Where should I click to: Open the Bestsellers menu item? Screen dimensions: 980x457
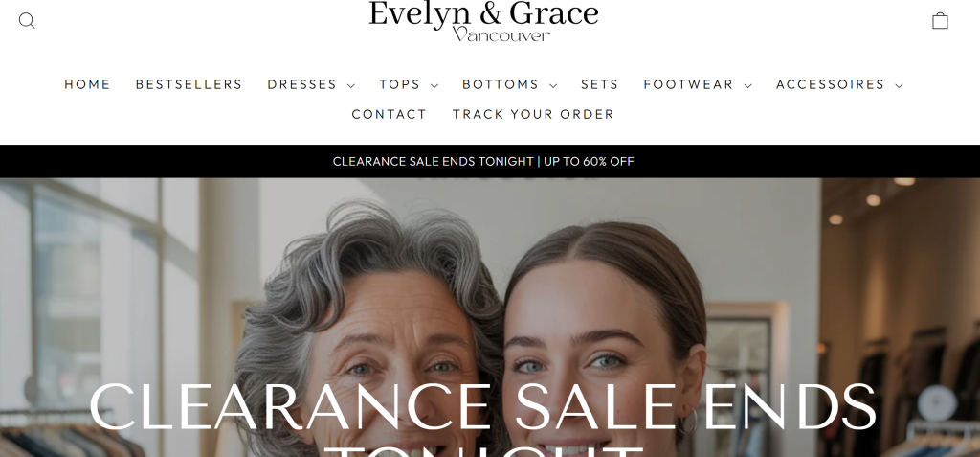tap(189, 84)
